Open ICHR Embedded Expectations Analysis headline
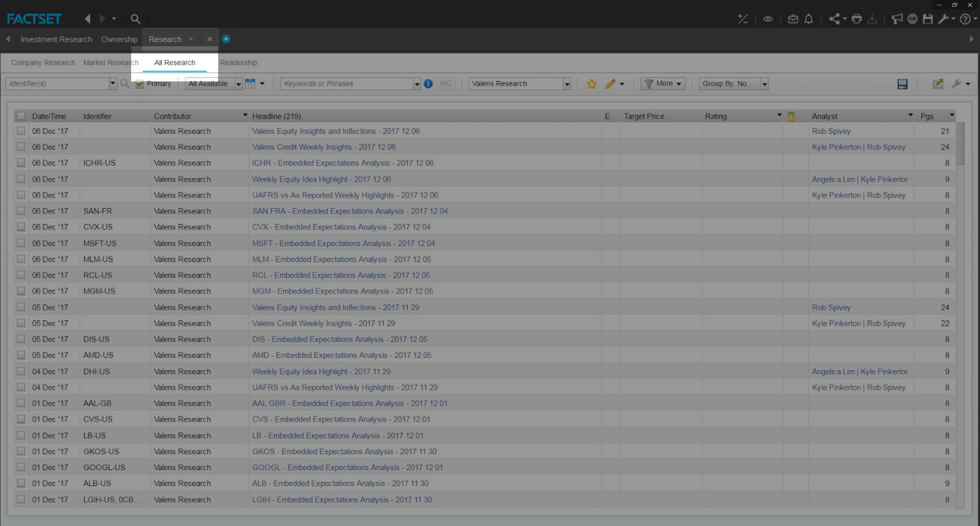980x526 pixels. pos(343,163)
